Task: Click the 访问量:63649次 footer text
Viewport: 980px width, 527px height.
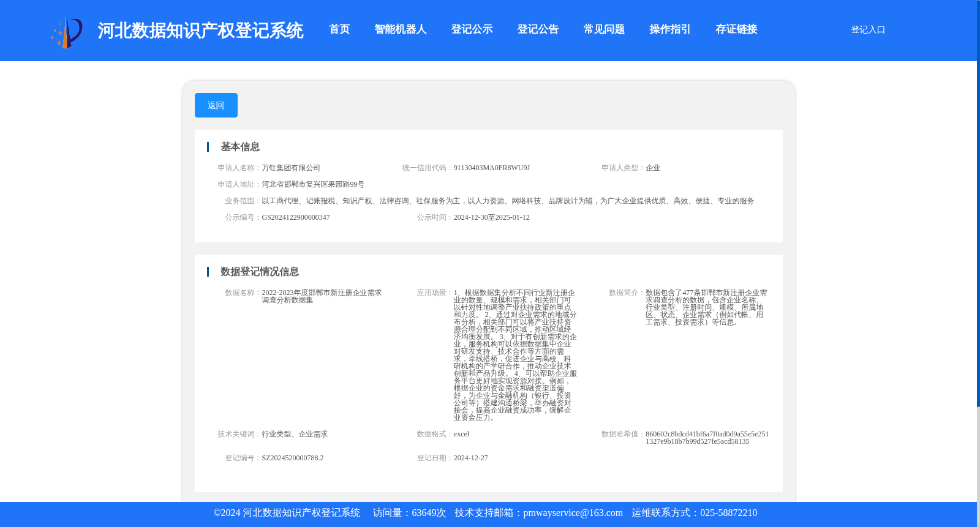Action: (x=409, y=513)
